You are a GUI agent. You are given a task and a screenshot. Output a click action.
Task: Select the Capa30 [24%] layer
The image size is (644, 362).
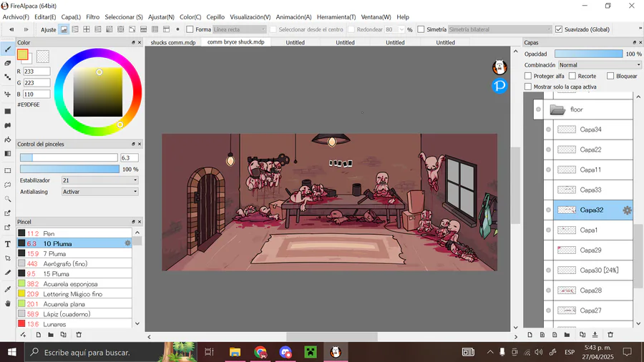(x=592, y=270)
